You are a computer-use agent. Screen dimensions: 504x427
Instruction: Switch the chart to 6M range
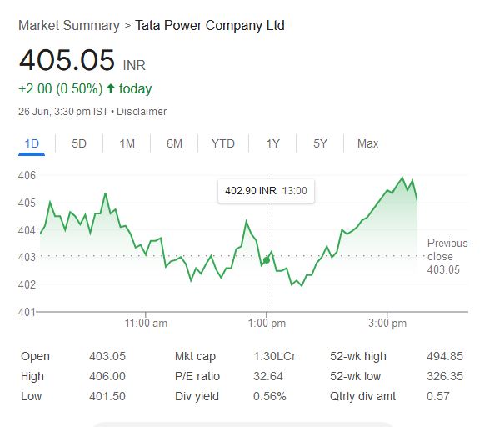pos(174,143)
